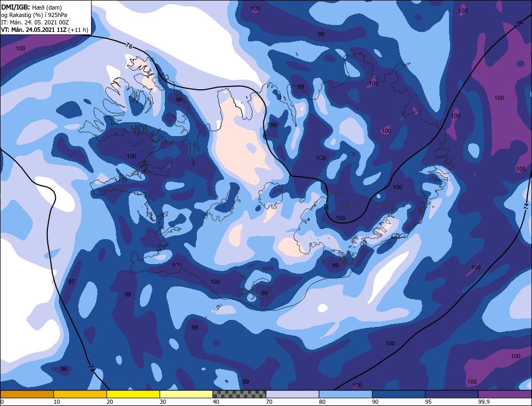Viewport: 532px width, 406px height.
Task: Click the medium blue 90–95 legend swatch
Action: click(x=398, y=394)
